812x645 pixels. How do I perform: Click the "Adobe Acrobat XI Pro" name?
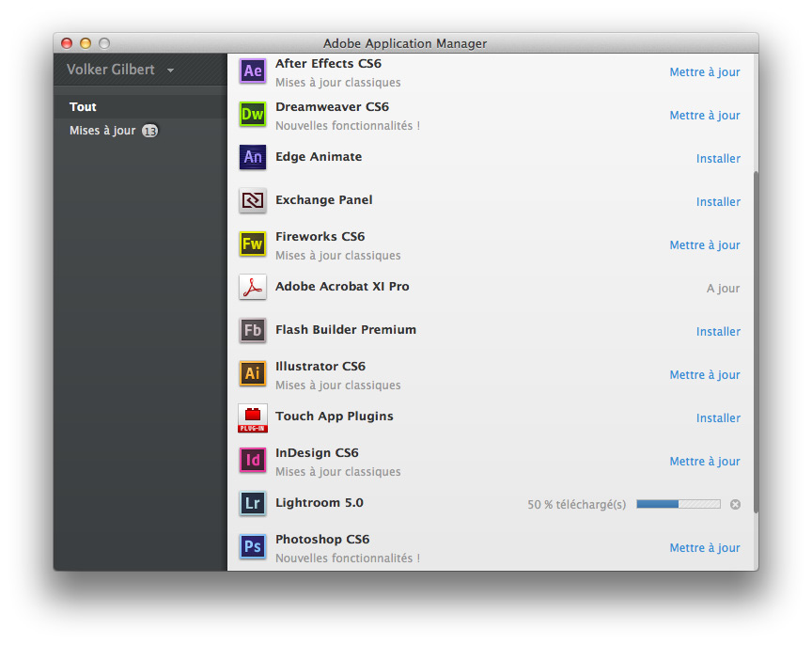342,287
